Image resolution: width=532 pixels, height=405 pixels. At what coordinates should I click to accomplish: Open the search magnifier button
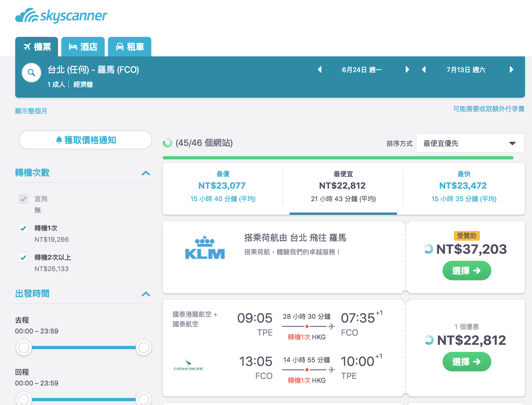31,73
